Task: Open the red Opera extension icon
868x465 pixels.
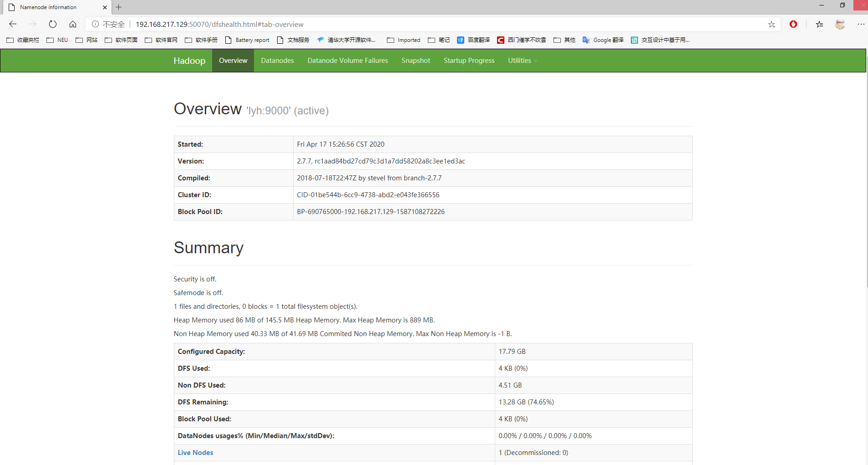Action: point(793,24)
